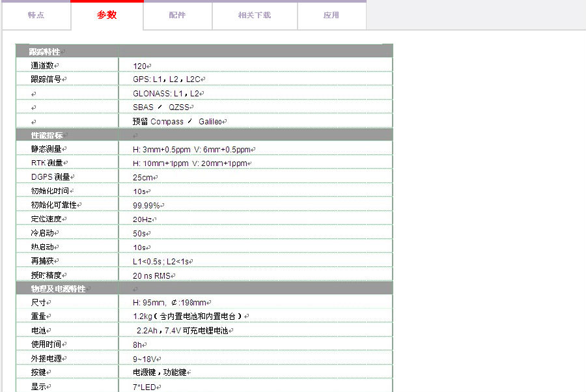Click the 20Hz 定位速度 value
This screenshot has height=392, width=586.
143,219
